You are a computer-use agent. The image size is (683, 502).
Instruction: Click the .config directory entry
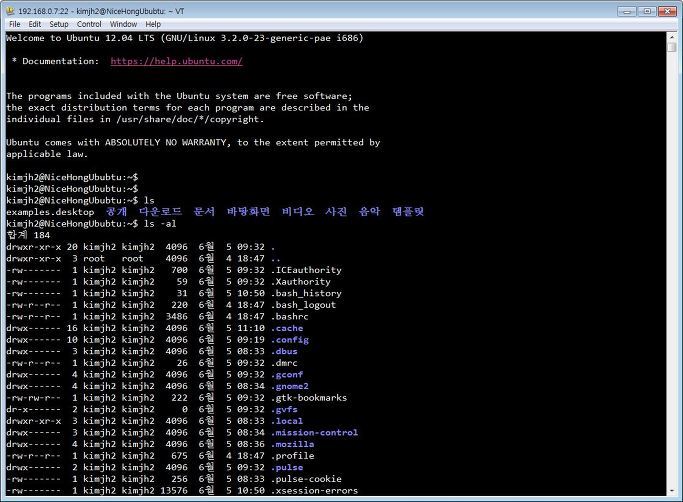tap(290, 340)
